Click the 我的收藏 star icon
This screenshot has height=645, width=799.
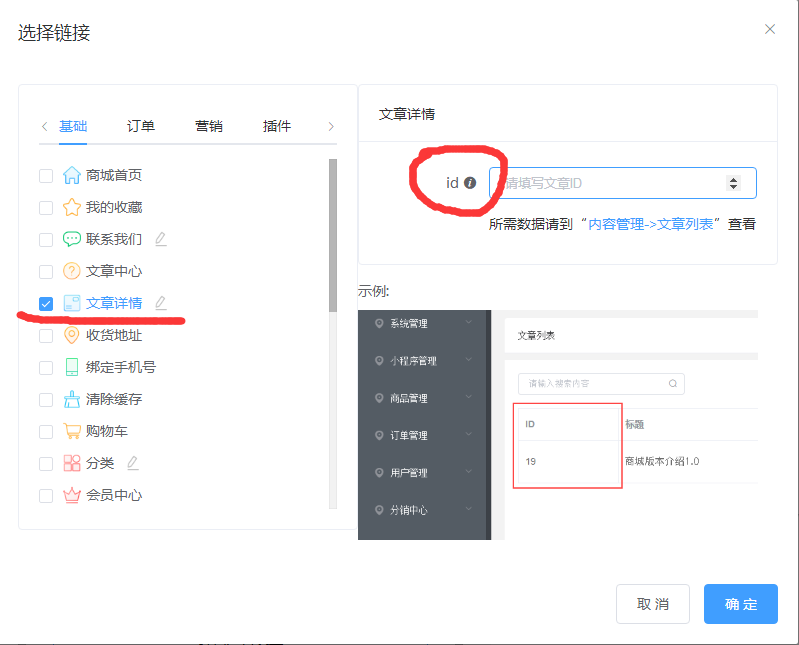(x=72, y=207)
